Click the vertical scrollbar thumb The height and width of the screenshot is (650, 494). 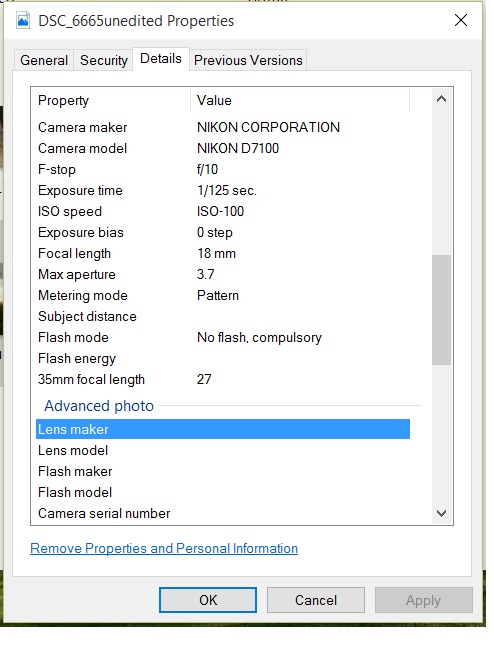[441, 310]
